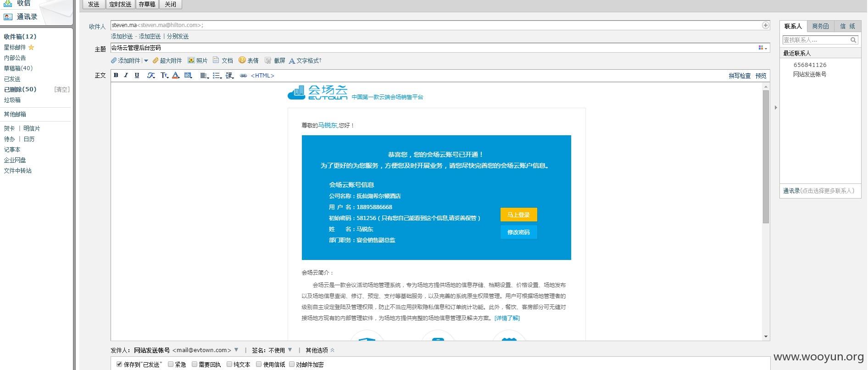Open 星标邮件 folder
The height and width of the screenshot is (370, 868).
[x=19, y=47]
